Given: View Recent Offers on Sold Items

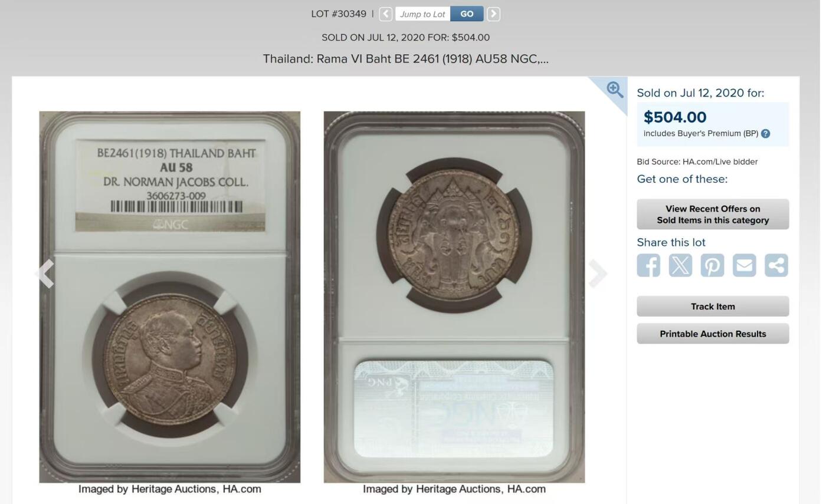Looking at the screenshot, I should (713, 215).
